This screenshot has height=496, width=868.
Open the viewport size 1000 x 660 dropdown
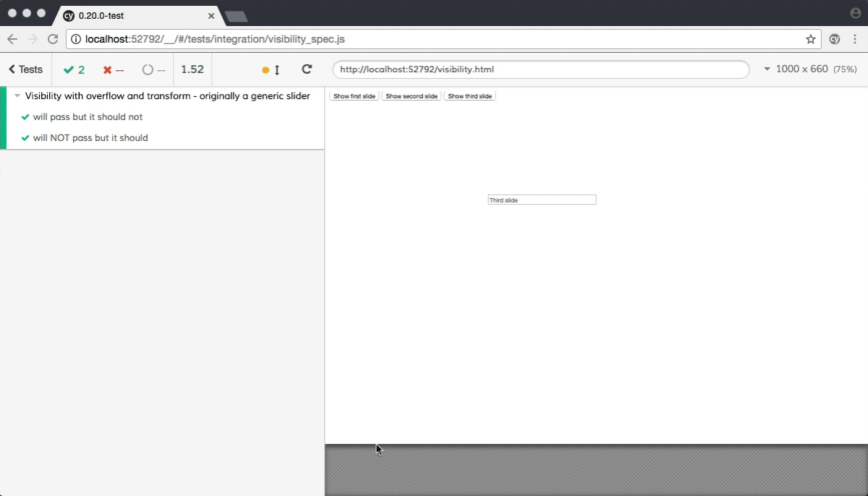point(810,69)
